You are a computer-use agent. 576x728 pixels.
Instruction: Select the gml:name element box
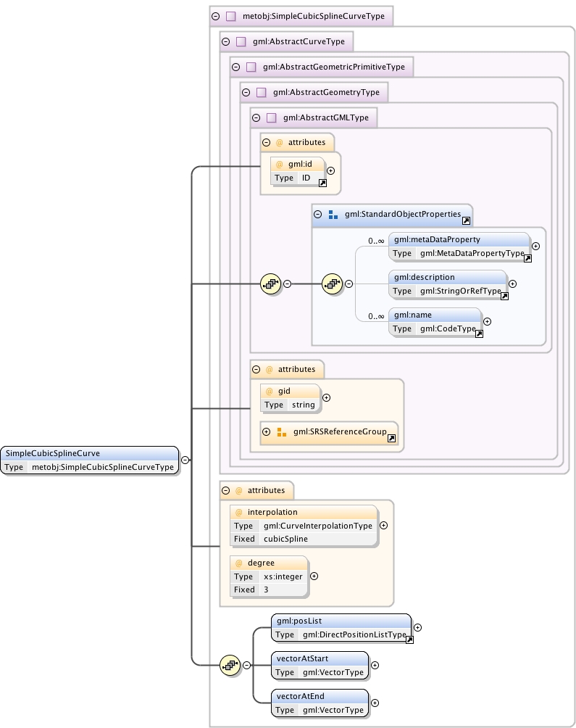click(x=435, y=322)
